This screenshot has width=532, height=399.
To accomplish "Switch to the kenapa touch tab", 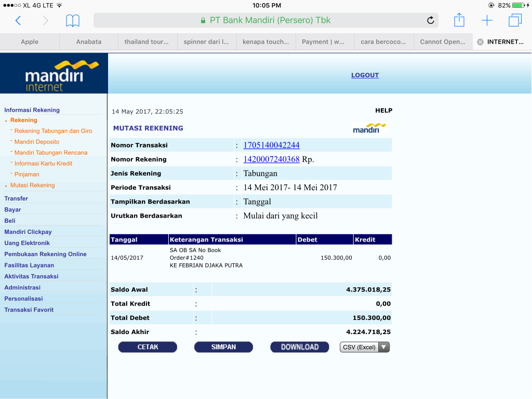I will 265,42.
